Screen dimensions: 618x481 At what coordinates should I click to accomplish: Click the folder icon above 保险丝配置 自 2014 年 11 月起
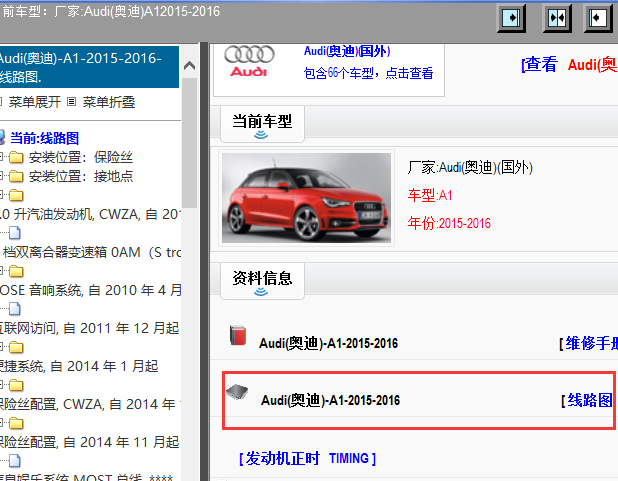click(16, 423)
